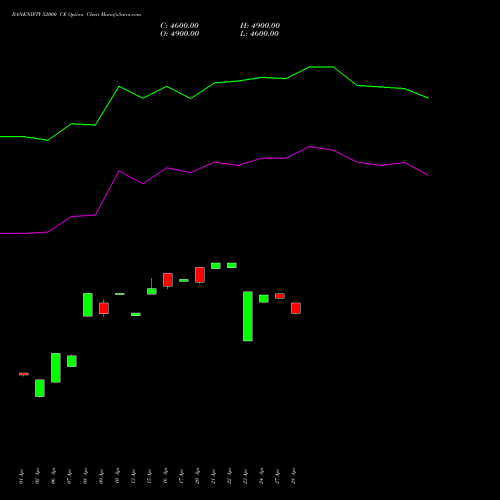Select the red candle for 20 Apr
The height and width of the screenshot is (500, 500).
point(200,275)
